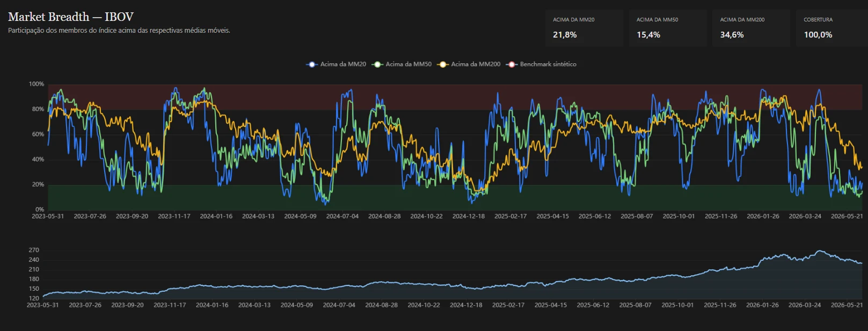Viewport: 868px width, 331px height.
Task: Click the 120 label on benchmark chart
Action: [34, 298]
